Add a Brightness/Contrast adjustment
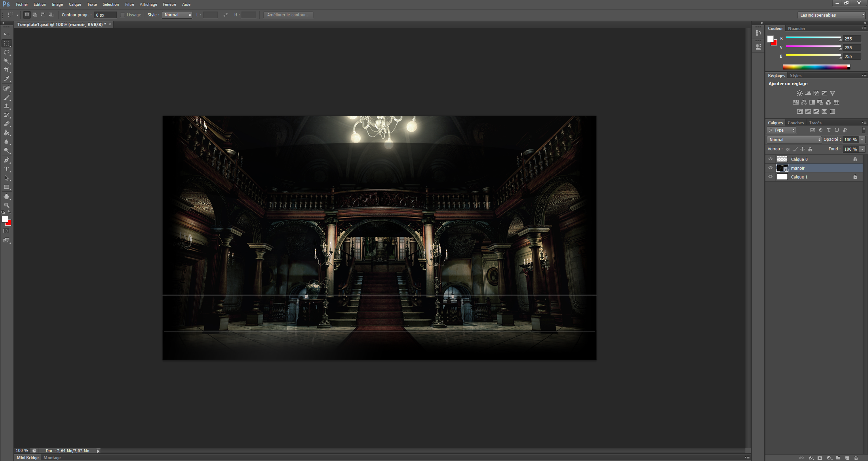Screen dimensions: 868x461 (x=799, y=93)
